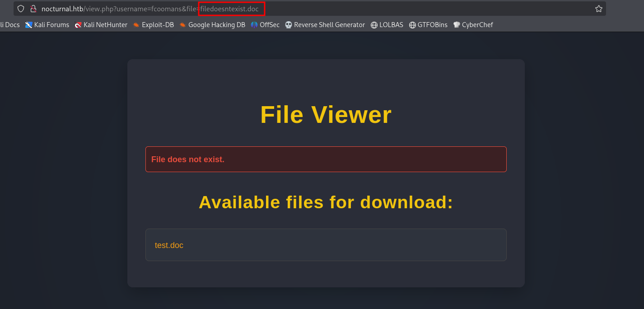Open the CyberChef bookmark
The height and width of the screenshot is (309, 644).
[473, 25]
